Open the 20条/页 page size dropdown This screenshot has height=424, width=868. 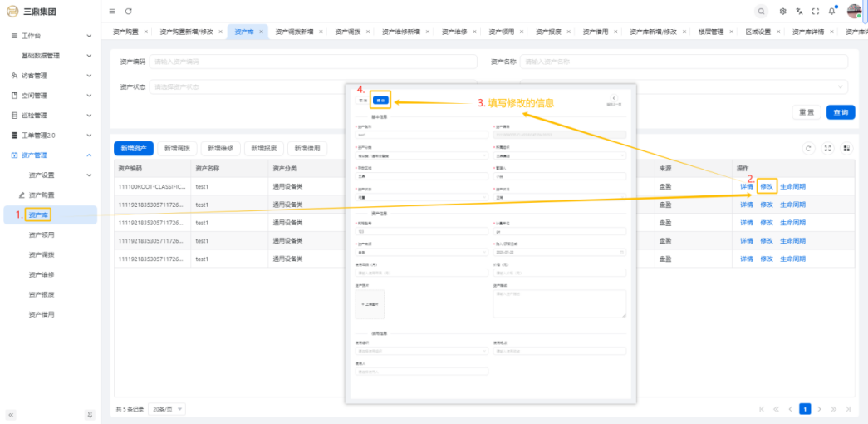168,409
